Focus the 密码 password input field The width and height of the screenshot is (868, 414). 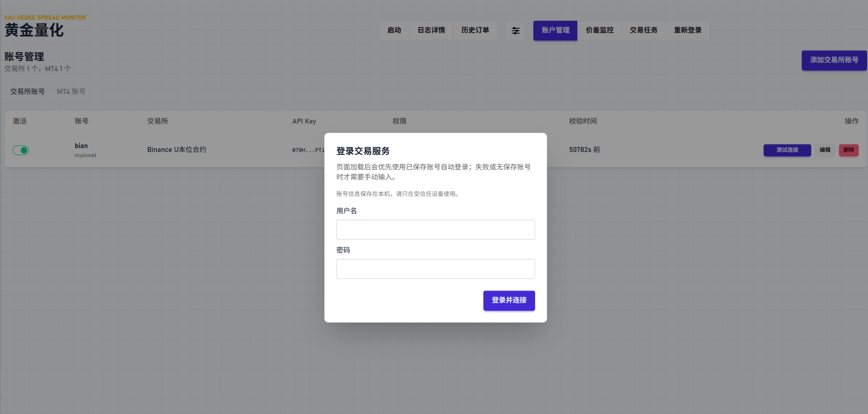435,269
